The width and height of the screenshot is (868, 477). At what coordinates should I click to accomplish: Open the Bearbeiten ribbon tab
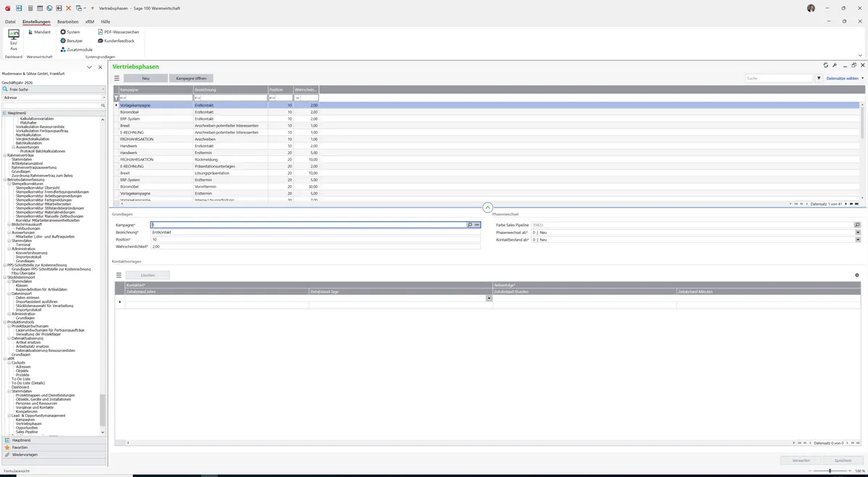click(68, 22)
